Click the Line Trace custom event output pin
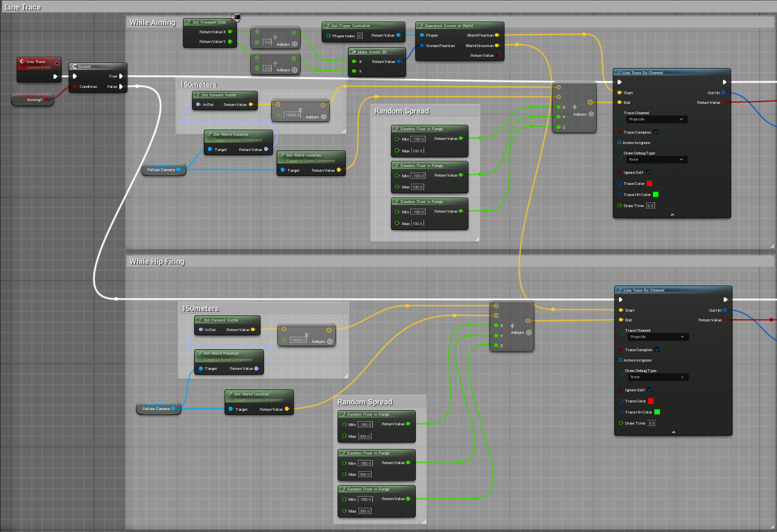 (x=56, y=76)
